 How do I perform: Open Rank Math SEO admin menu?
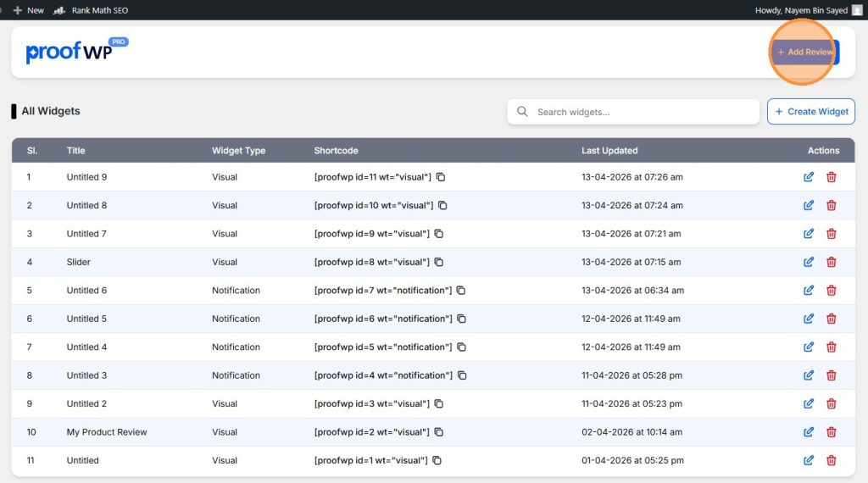pyautogui.click(x=92, y=10)
